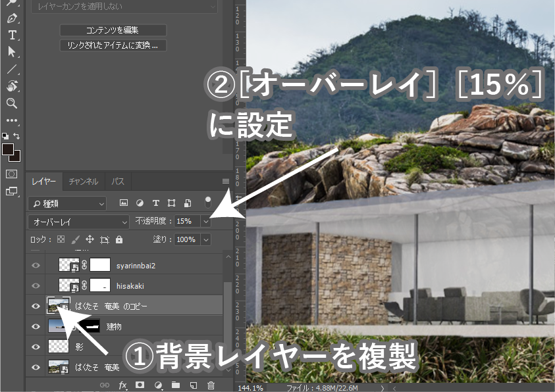Image resolution: width=555 pixels, height=392 pixels.
Task: Lock artboard nesting icon
Action: click(x=105, y=239)
